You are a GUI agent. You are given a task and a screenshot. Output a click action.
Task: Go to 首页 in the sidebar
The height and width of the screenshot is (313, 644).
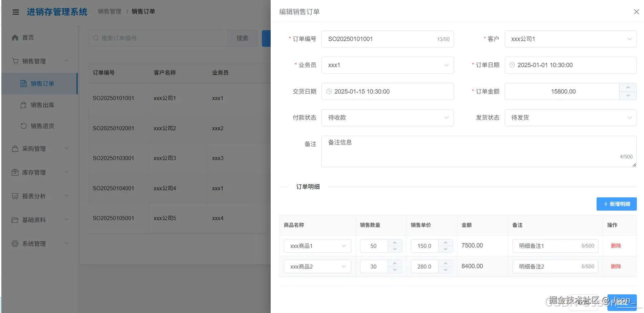(39, 38)
